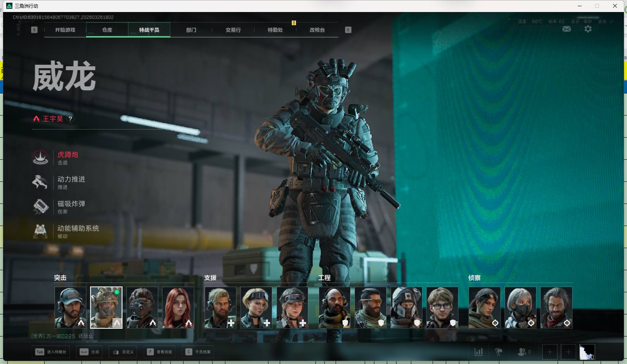Viewport: 627px width, 364px height.
Task: Choose the masked helmeted 工程 operator
Action: 406,307
